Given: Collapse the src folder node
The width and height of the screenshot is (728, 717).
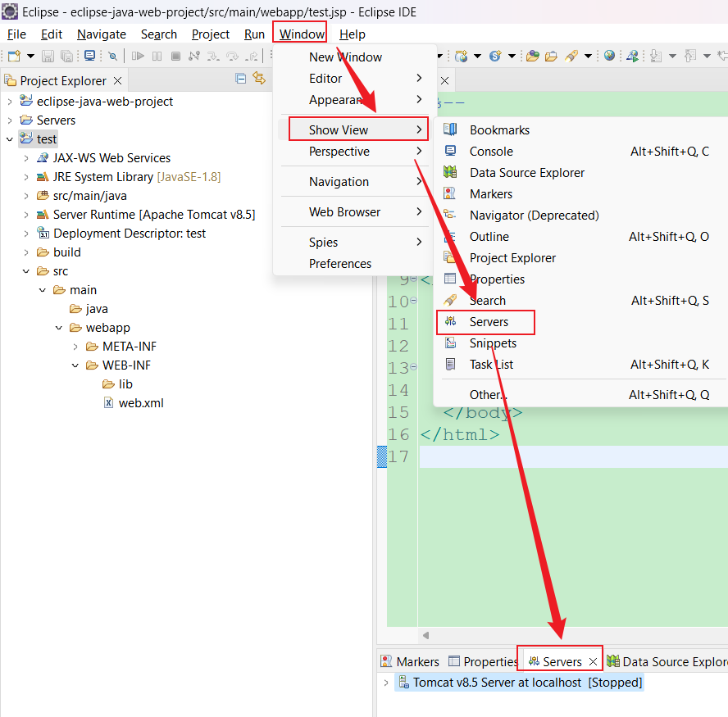Looking at the screenshot, I should tap(26, 271).
